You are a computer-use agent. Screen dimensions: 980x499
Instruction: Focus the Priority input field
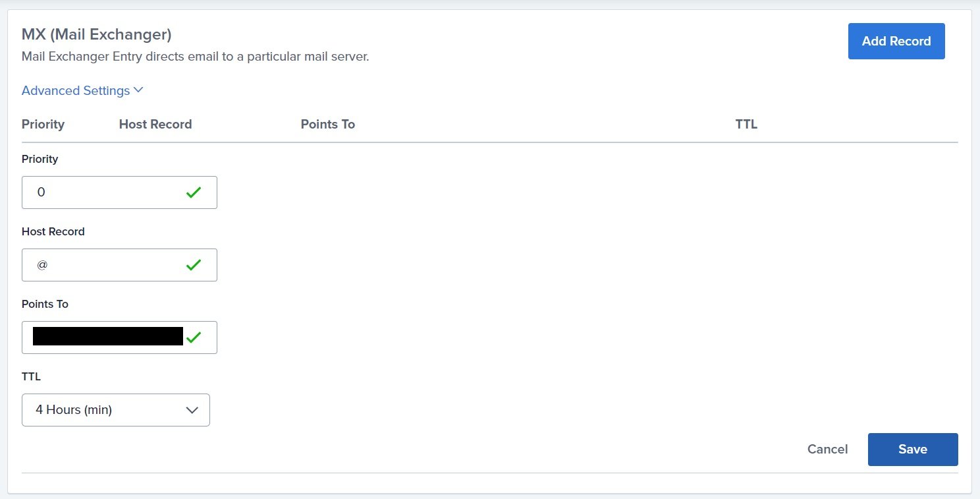pyautogui.click(x=119, y=192)
